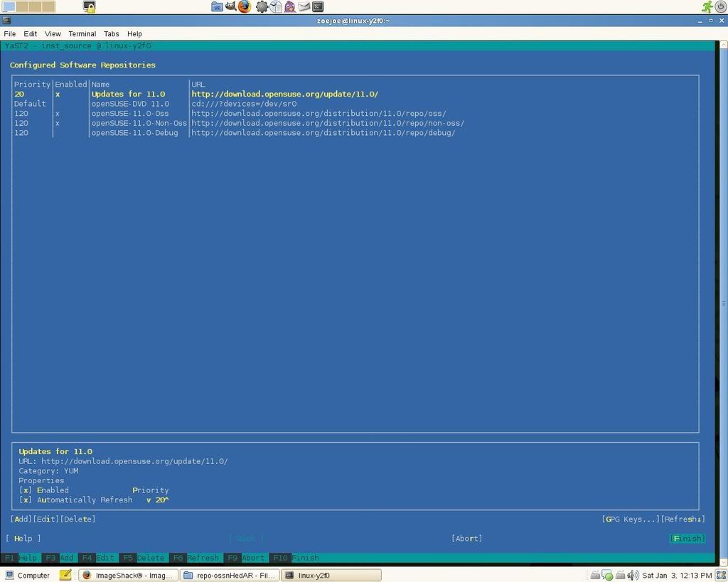Click the download.opensuse.org/update/11.0/ URL in the table
This screenshot has width=728, height=582.
284,95
